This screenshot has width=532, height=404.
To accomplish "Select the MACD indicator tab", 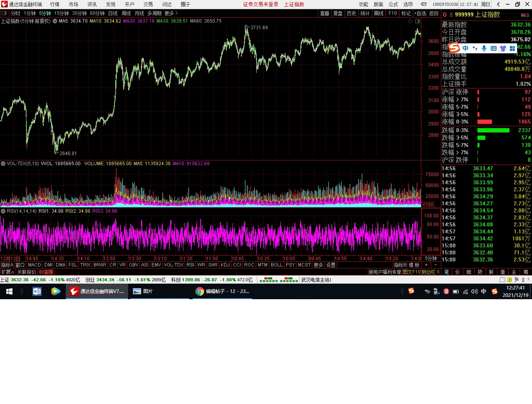I will coord(35,265).
